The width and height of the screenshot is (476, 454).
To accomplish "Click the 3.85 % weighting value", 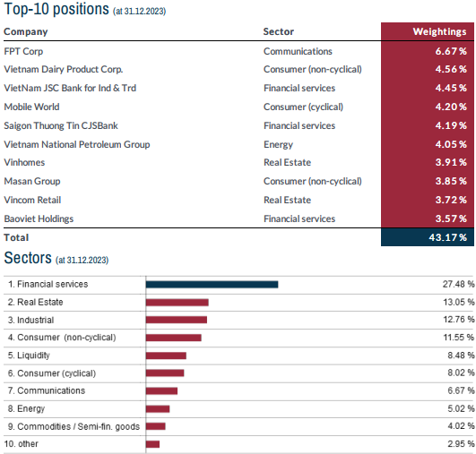I will click(451, 181).
